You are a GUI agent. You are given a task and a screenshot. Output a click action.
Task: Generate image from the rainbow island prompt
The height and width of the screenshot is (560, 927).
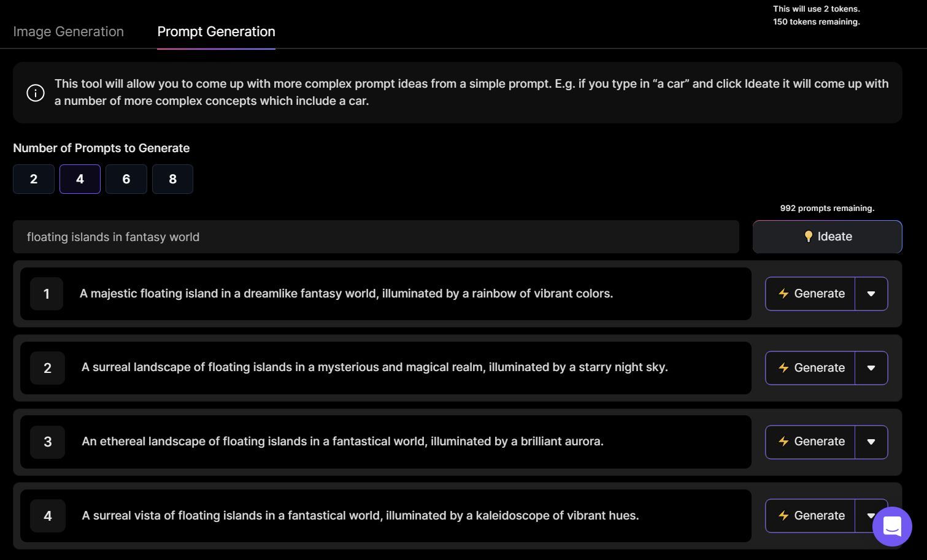[810, 294]
